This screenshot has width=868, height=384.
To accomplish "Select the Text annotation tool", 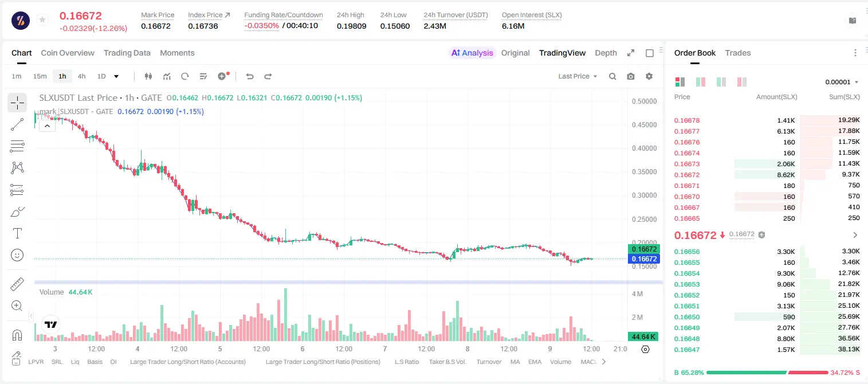I will (17, 233).
